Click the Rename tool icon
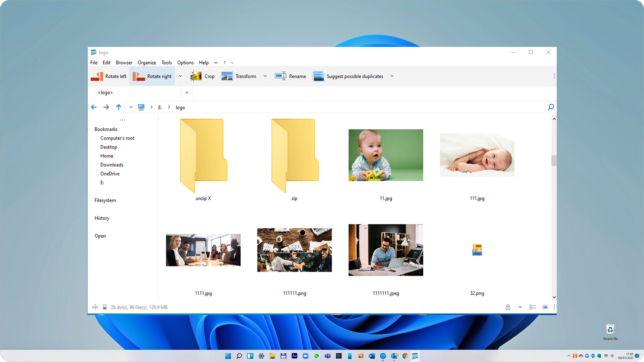Screen dimensions: 644x362 [x=280, y=76]
